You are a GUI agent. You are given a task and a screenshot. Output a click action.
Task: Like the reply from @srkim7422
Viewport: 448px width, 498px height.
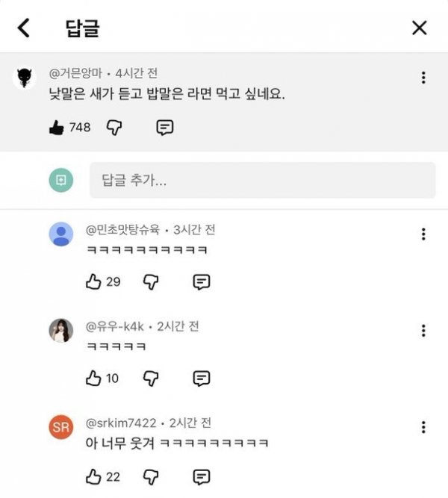pyautogui.click(x=93, y=476)
